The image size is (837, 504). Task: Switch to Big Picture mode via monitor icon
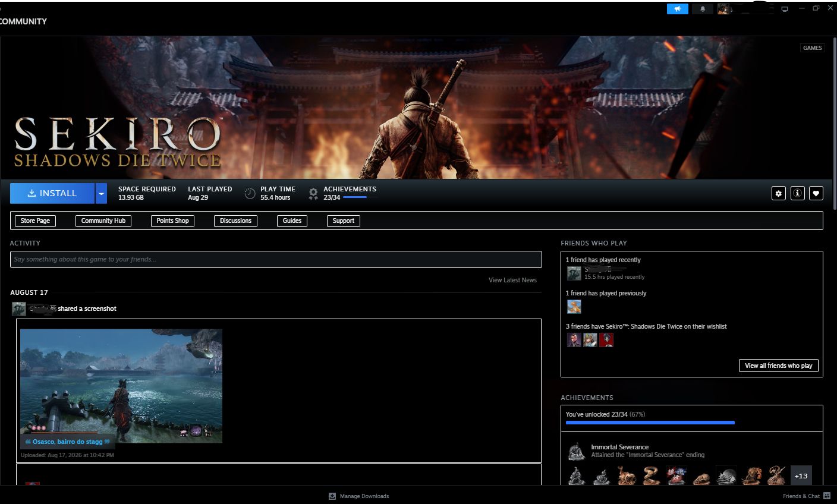pyautogui.click(x=785, y=9)
